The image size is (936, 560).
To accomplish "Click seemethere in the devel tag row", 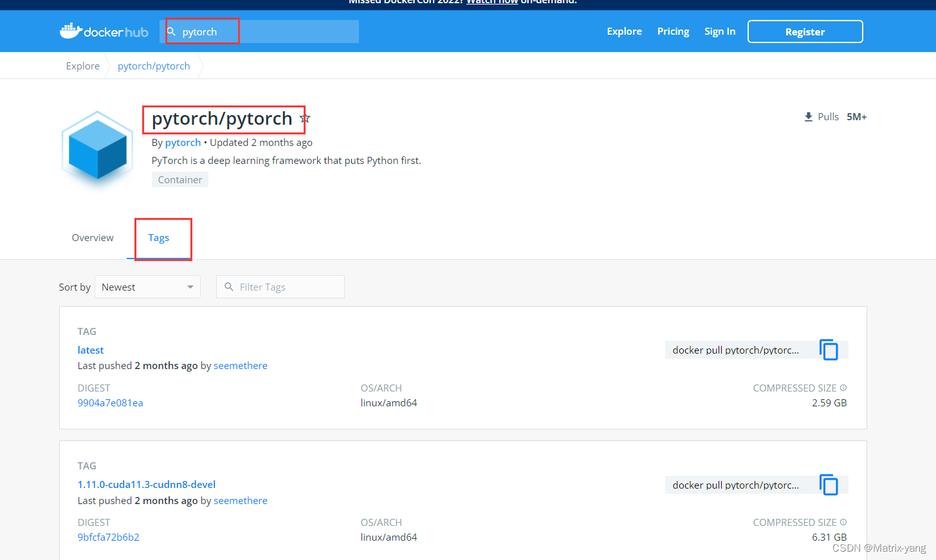I will (x=241, y=500).
